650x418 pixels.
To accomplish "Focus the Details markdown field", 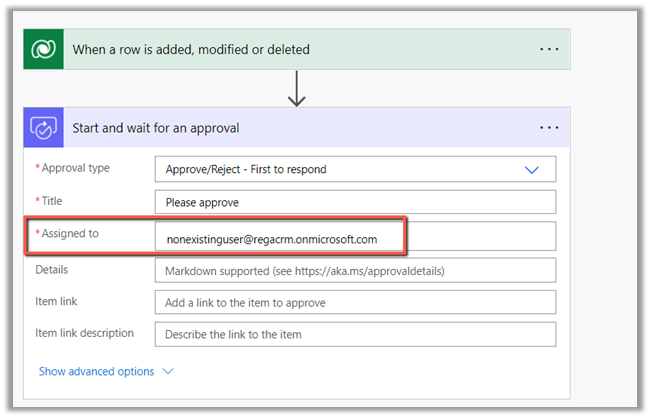I will [x=355, y=270].
